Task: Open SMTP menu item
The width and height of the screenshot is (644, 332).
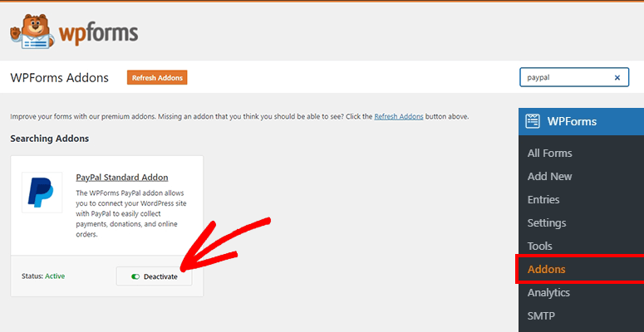Action: (541, 316)
